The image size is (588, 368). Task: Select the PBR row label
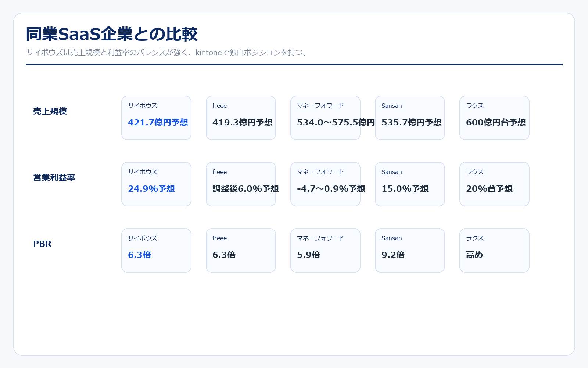(x=42, y=244)
